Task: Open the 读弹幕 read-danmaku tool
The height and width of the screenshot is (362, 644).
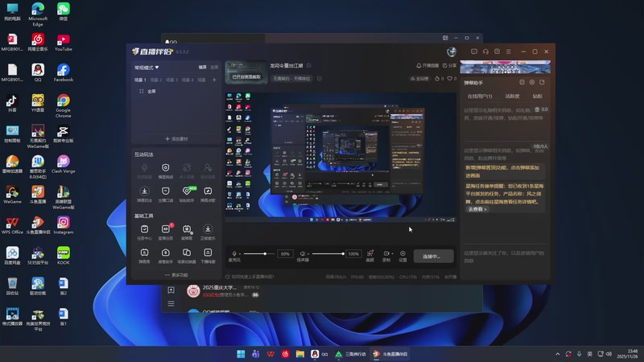Action: tap(187, 232)
